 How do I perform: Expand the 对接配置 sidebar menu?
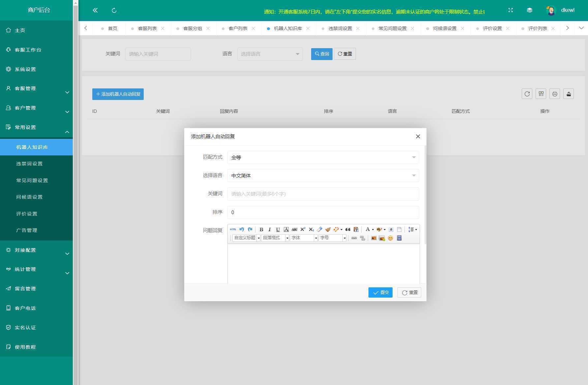click(x=36, y=250)
